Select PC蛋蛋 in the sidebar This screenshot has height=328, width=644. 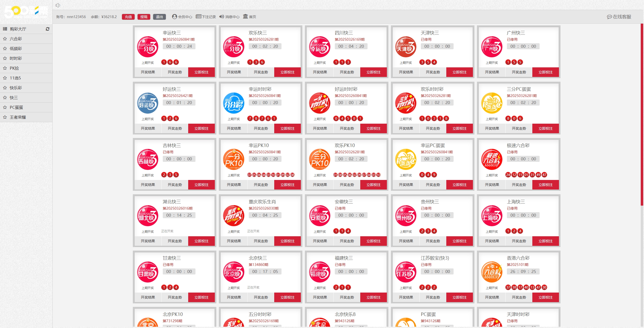pyautogui.click(x=16, y=107)
